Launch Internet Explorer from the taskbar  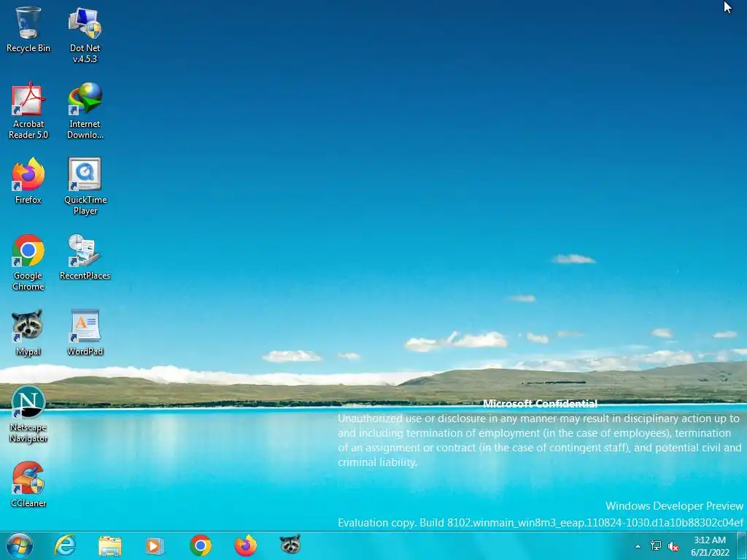(x=65, y=545)
